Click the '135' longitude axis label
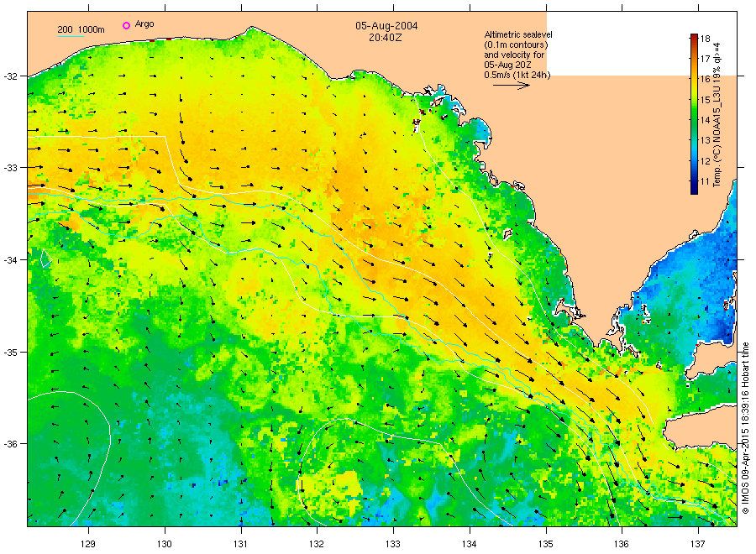Image resolution: width=756 pixels, height=554 pixels. tap(546, 545)
